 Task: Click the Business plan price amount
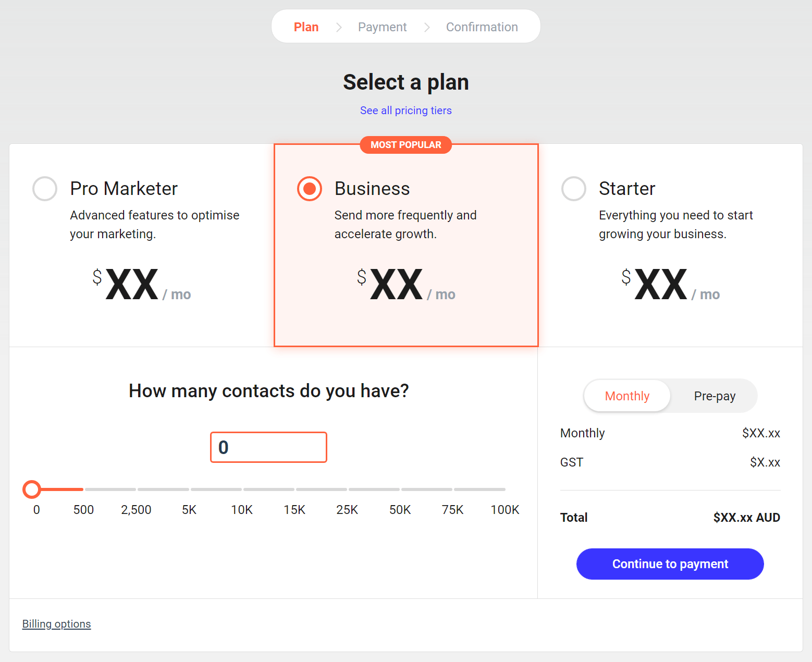pos(396,284)
